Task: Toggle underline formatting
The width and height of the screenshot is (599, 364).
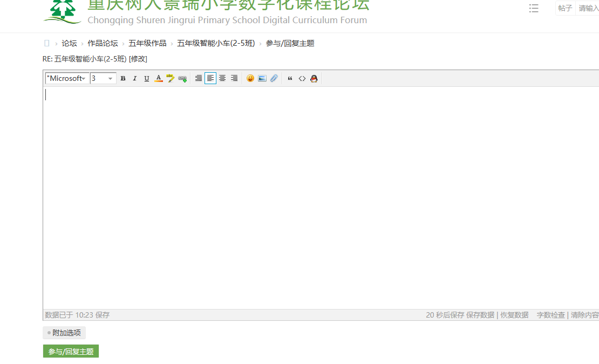Action: (146, 78)
